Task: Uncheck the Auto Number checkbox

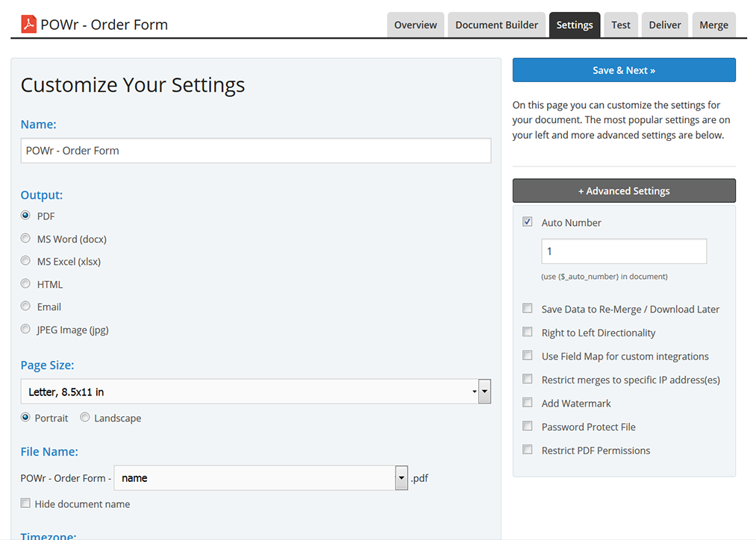Action: point(528,222)
